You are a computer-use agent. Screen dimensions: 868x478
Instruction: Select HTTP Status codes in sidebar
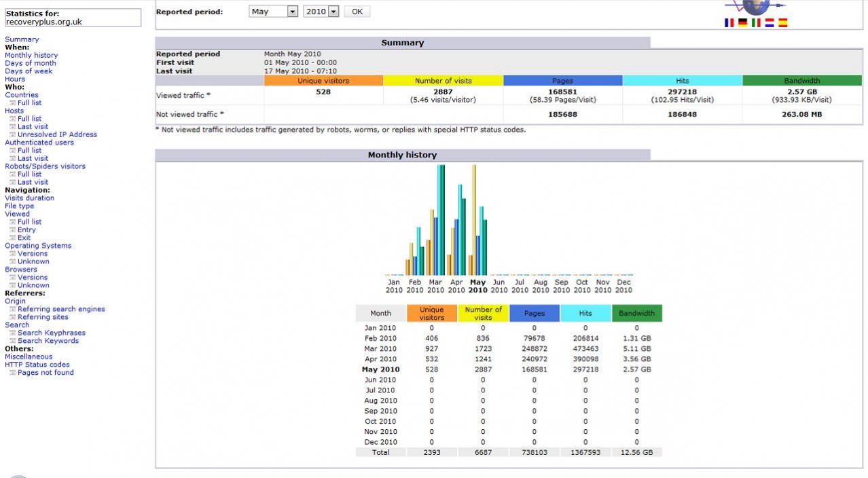click(37, 365)
